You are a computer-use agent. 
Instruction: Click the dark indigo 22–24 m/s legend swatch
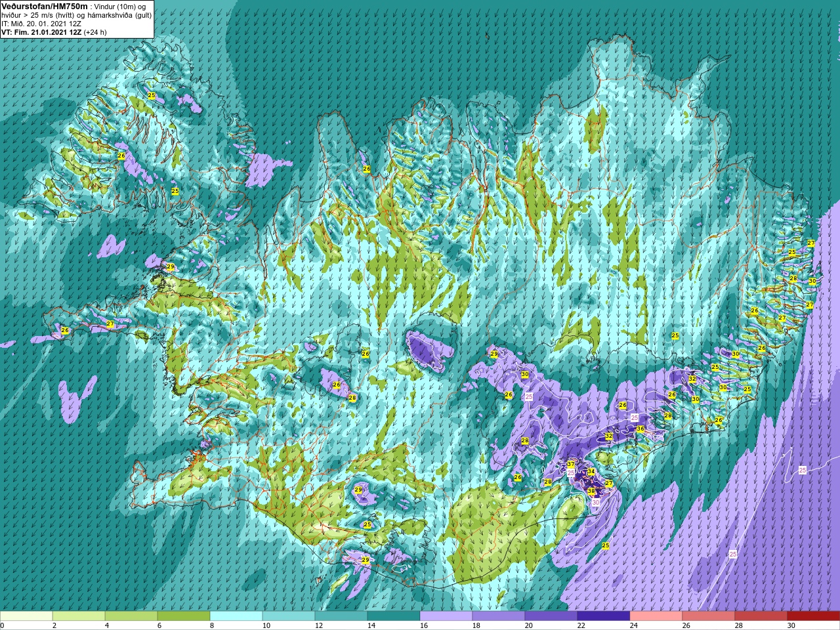604,616
